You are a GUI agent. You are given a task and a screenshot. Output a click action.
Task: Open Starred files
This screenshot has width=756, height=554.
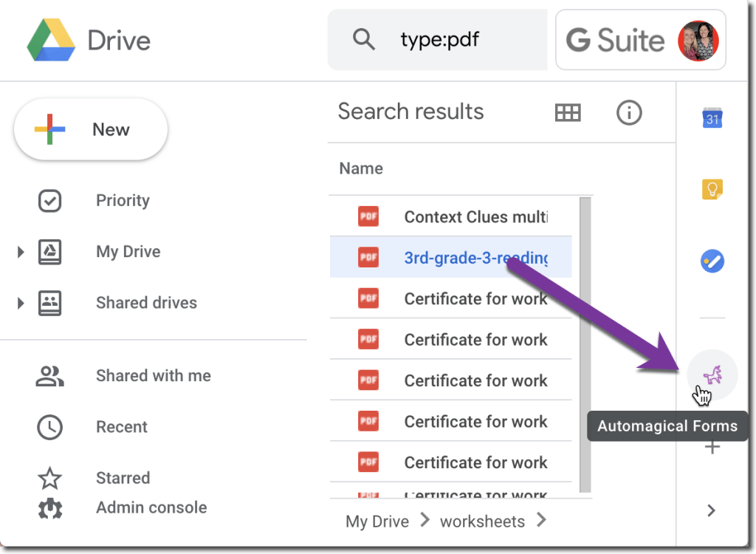tap(123, 478)
